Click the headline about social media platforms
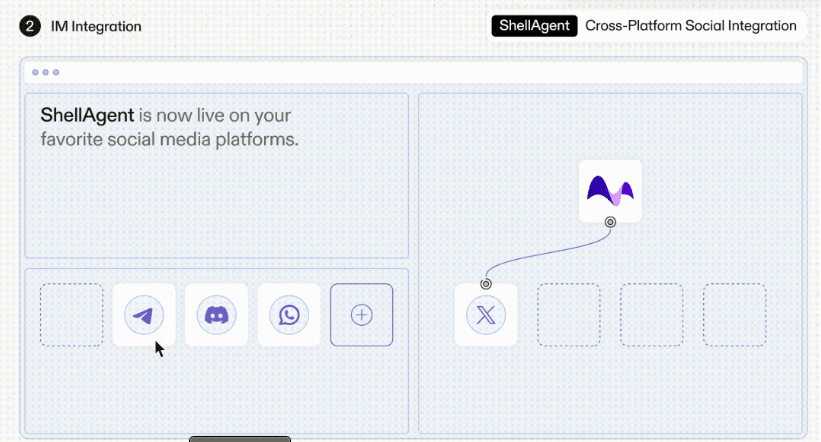This screenshot has height=442, width=821. tap(170, 127)
